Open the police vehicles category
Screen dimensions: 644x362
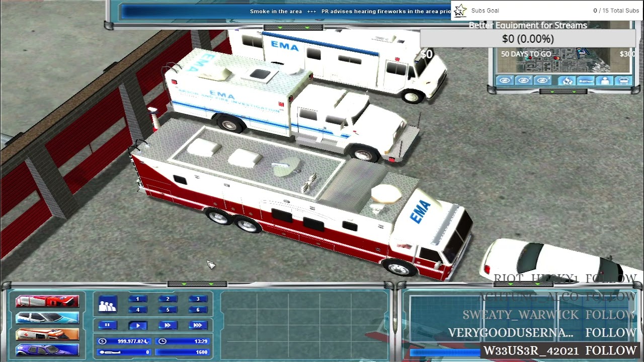[47, 318]
